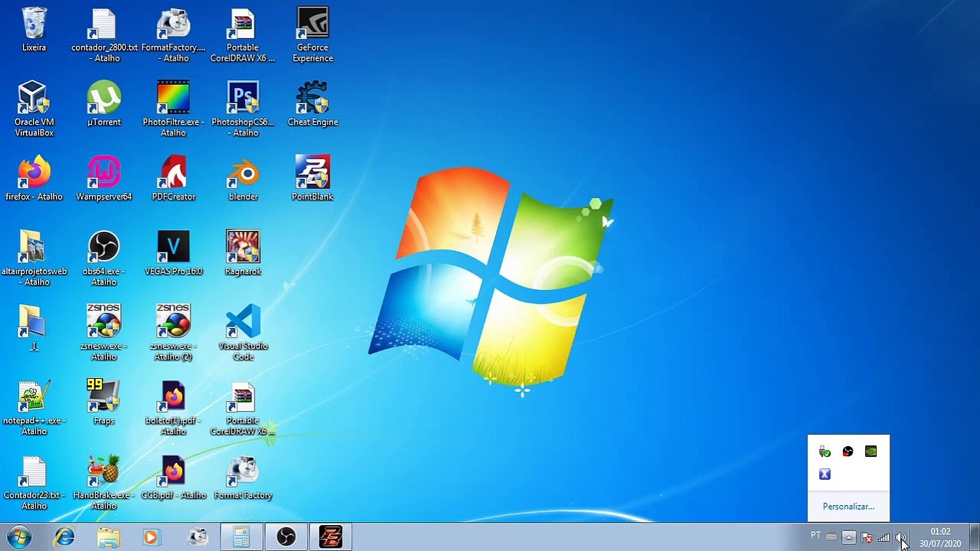The image size is (980, 551).
Task: Select the Contador23.txt shortcut icon
Action: [34, 483]
